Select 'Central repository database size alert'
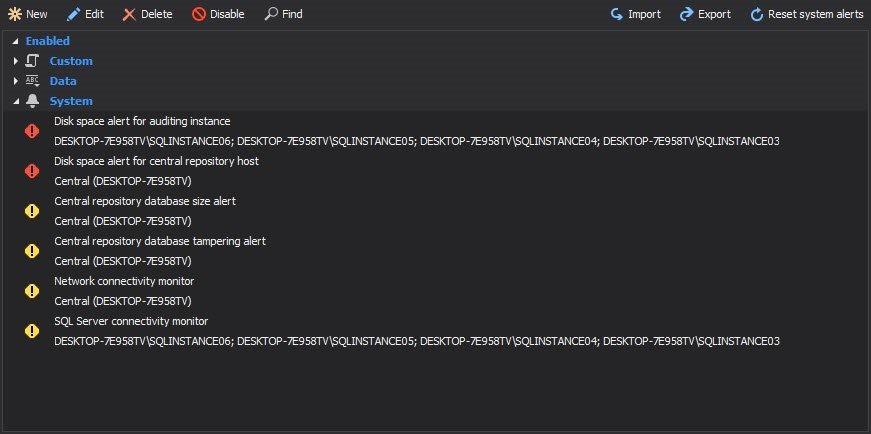Image resolution: width=871 pixels, height=434 pixels. coord(145,201)
